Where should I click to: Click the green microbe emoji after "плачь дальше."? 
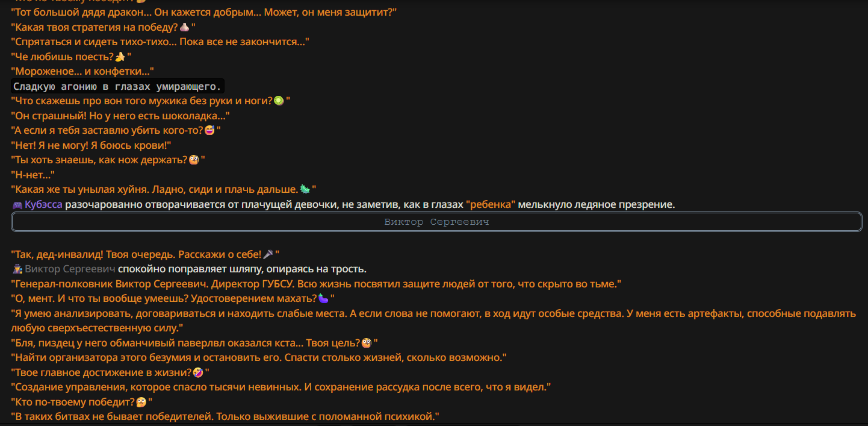305,189
